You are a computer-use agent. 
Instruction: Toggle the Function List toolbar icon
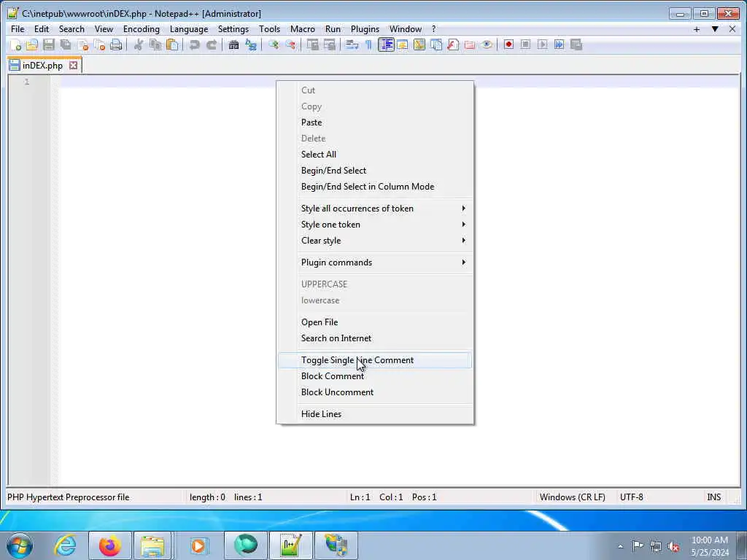(x=453, y=44)
